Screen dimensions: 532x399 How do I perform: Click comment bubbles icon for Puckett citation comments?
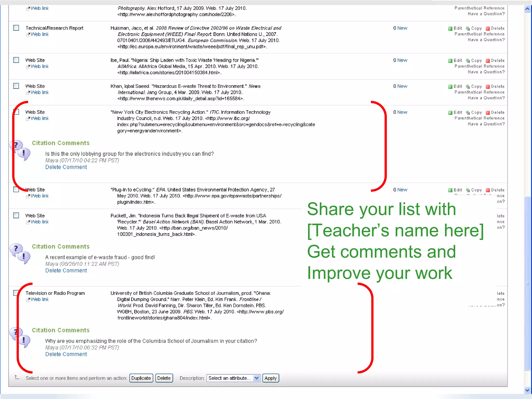[x=20, y=254]
